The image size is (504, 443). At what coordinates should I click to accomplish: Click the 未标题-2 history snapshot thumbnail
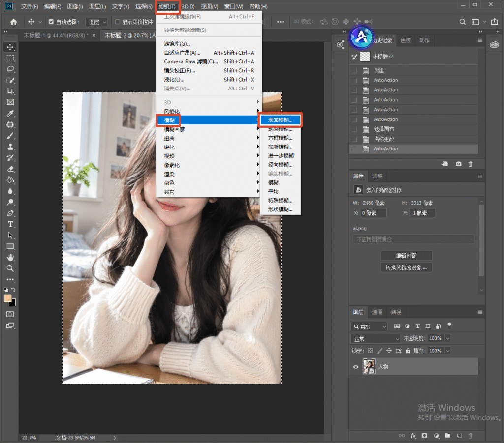tap(365, 57)
